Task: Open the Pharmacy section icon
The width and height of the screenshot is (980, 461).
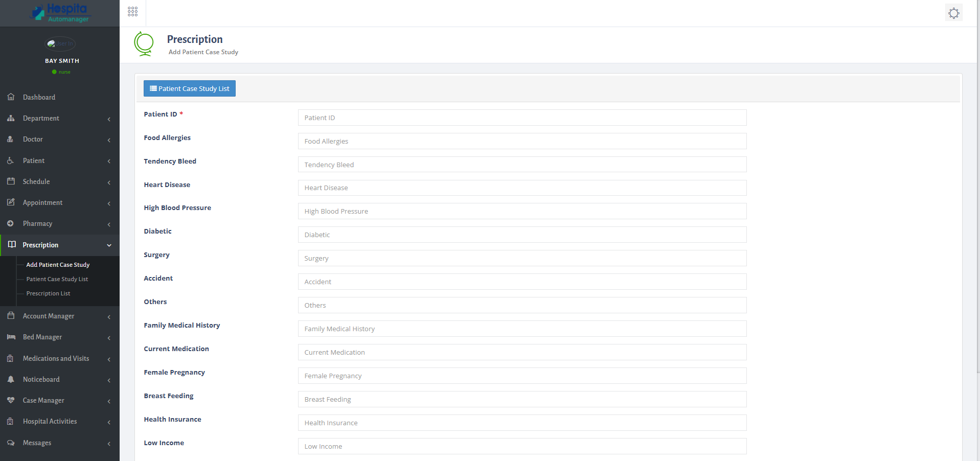Action: (x=11, y=223)
